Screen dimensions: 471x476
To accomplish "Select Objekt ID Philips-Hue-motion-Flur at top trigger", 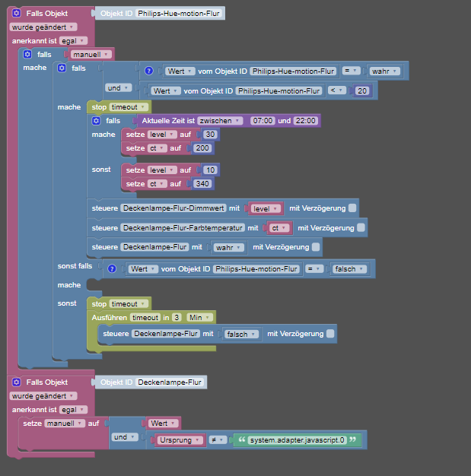I will [179, 14].
